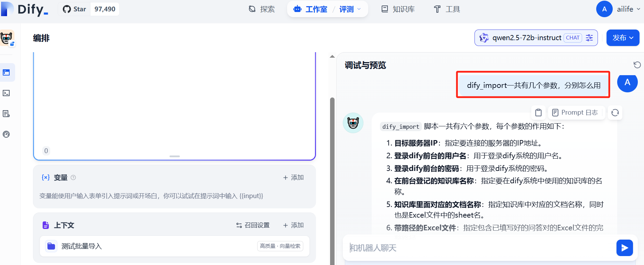The image size is (644, 265).
Task: Click the 带路径的Excel文件 list item
Action: pyautogui.click(x=495, y=228)
